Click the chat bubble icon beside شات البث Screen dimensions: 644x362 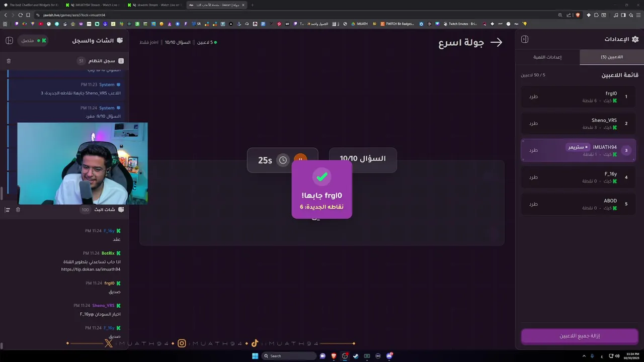(x=121, y=210)
